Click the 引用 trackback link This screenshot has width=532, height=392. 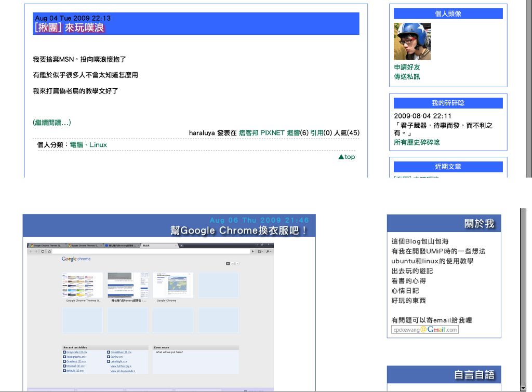[316, 133]
